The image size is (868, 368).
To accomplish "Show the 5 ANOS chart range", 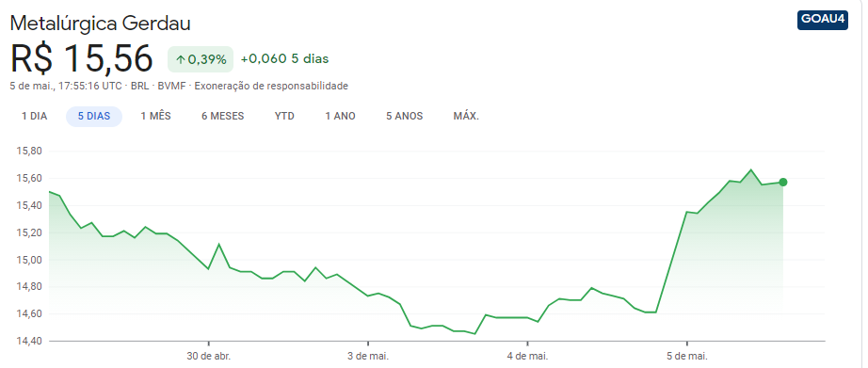I will [x=405, y=116].
